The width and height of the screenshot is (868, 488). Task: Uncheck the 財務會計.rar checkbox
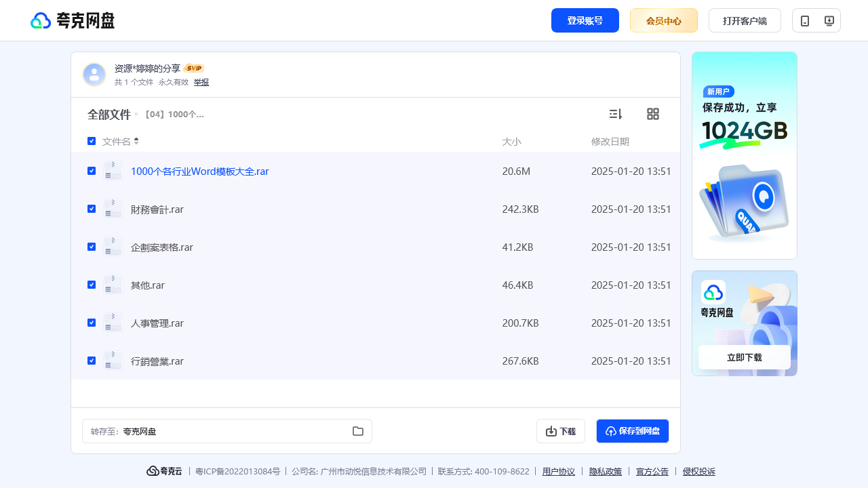click(92, 209)
